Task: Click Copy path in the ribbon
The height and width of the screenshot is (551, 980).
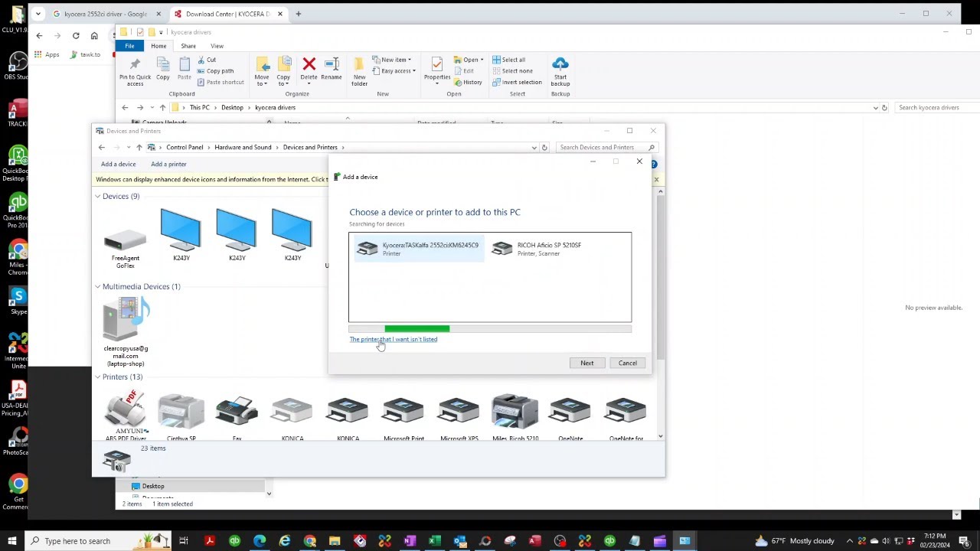Action: (x=215, y=70)
